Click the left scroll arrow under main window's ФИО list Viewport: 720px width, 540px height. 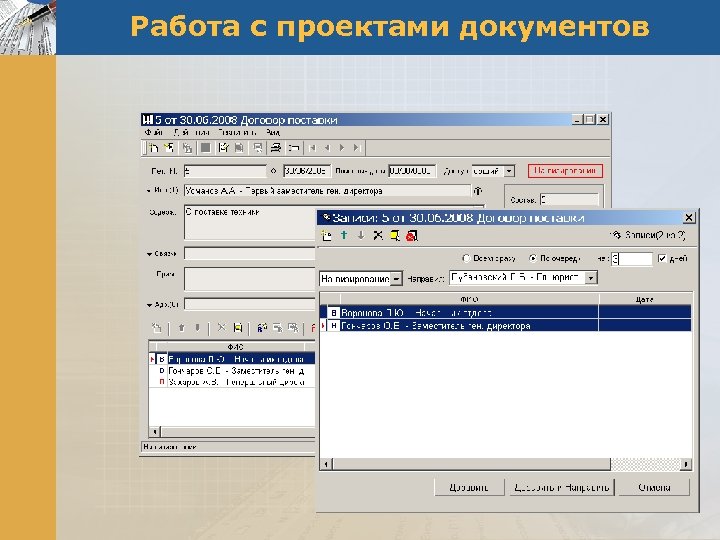(x=155, y=432)
